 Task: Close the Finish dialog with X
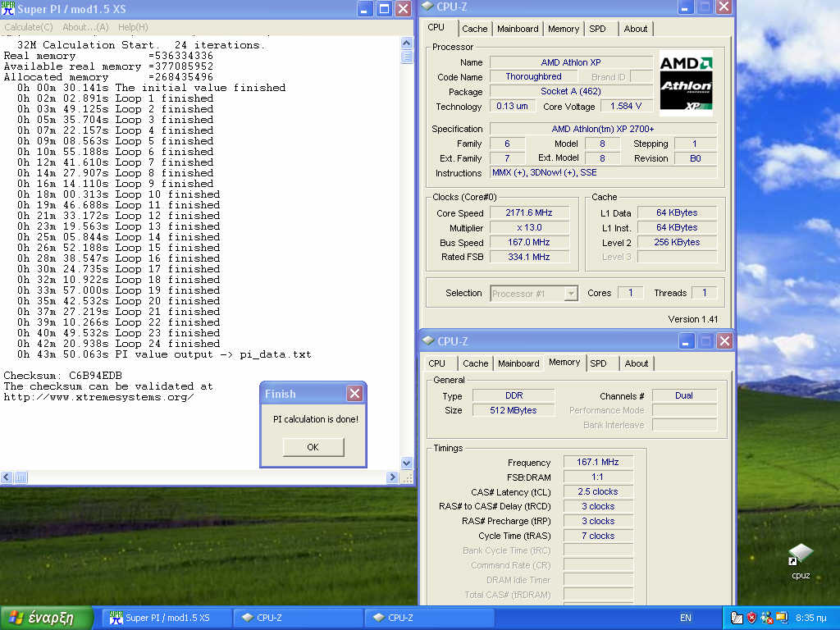pos(354,394)
